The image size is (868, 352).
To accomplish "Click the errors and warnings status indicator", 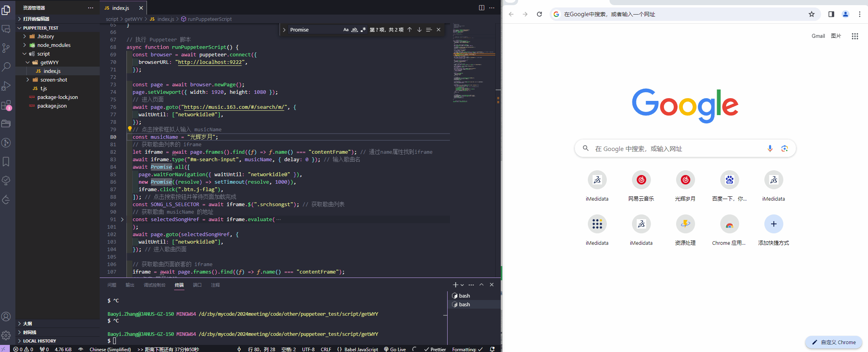I will (23, 349).
